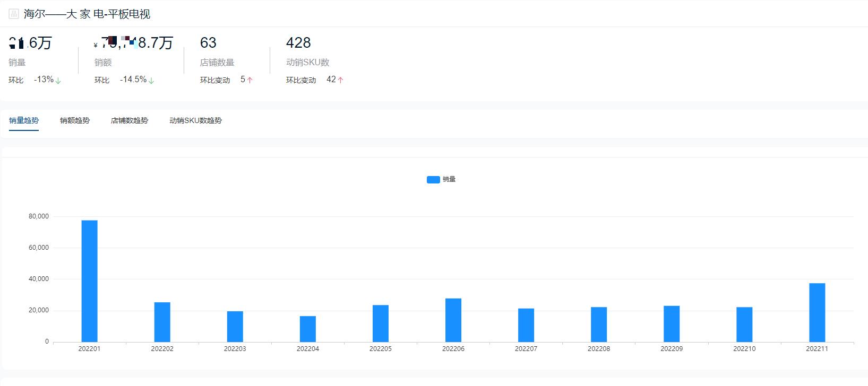Select the blue bar for 202201
The height and width of the screenshot is (386, 868).
click(x=89, y=281)
